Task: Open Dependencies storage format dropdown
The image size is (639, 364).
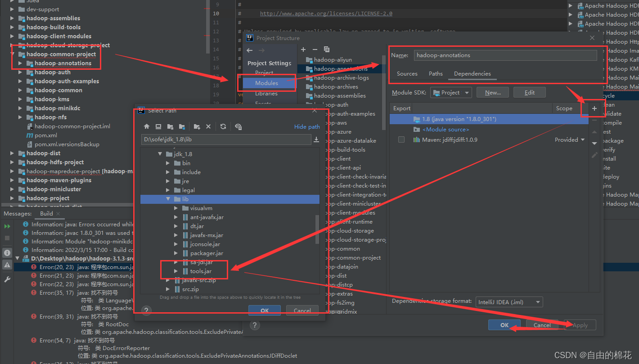Action: pos(509,302)
